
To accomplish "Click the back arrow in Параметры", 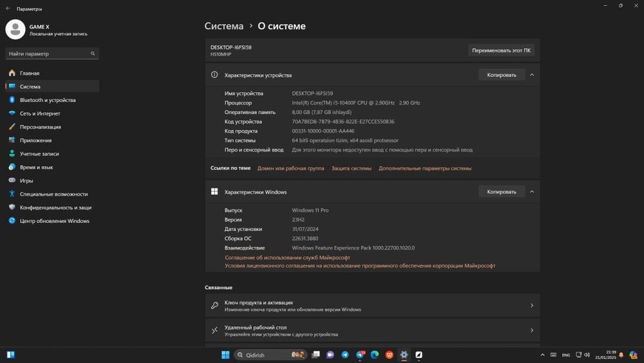I will coord(8,8).
